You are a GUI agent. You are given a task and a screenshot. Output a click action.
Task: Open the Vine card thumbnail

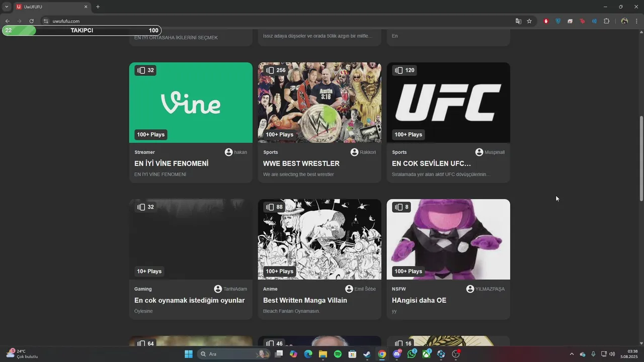tap(191, 103)
